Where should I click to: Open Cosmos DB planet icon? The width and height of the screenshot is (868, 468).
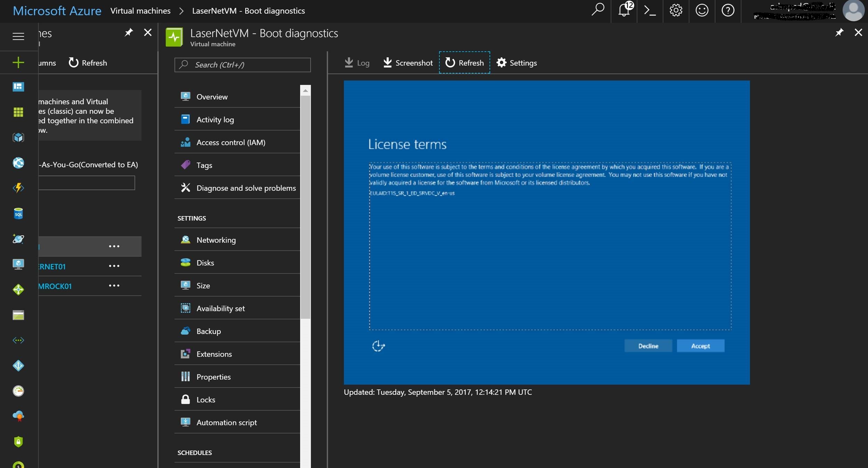click(x=18, y=239)
